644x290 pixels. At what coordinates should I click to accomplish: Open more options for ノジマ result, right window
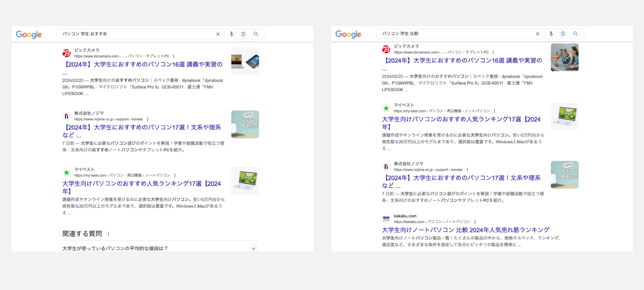point(467,170)
